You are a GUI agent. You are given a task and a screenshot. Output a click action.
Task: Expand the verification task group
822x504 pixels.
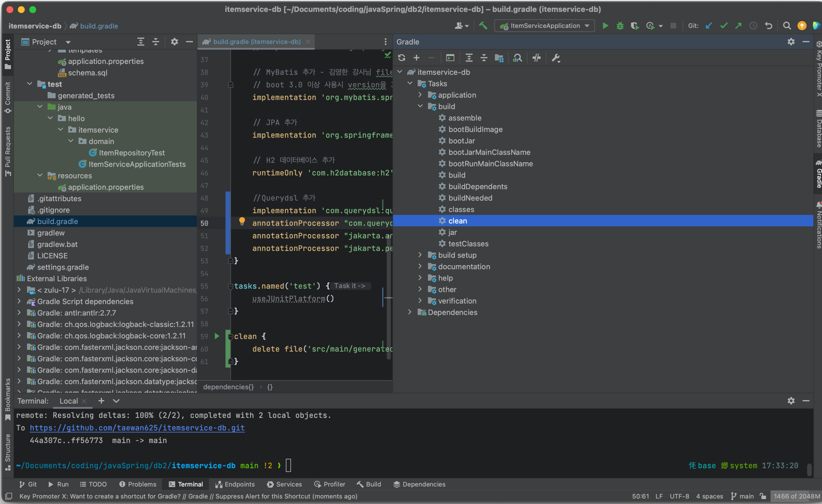[420, 301]
